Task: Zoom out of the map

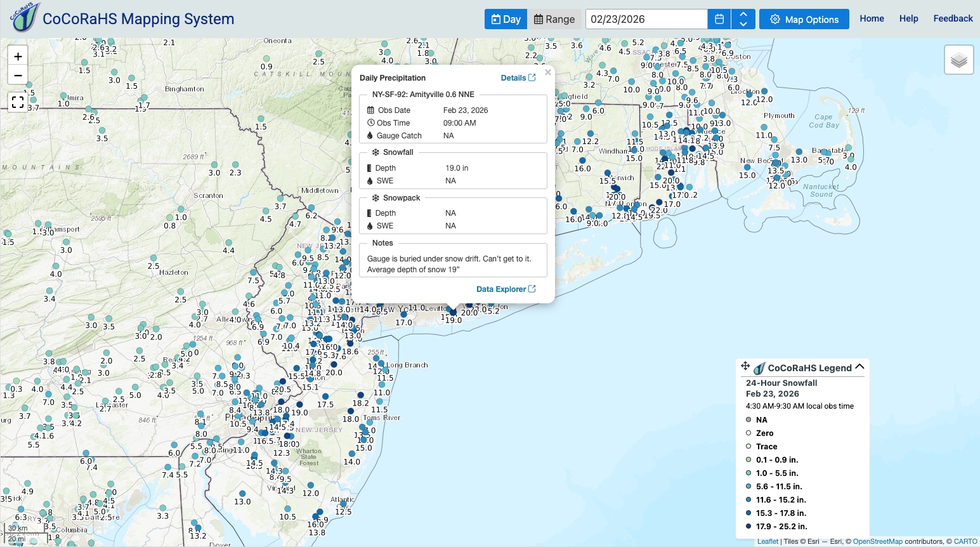Action: [18, 76]
